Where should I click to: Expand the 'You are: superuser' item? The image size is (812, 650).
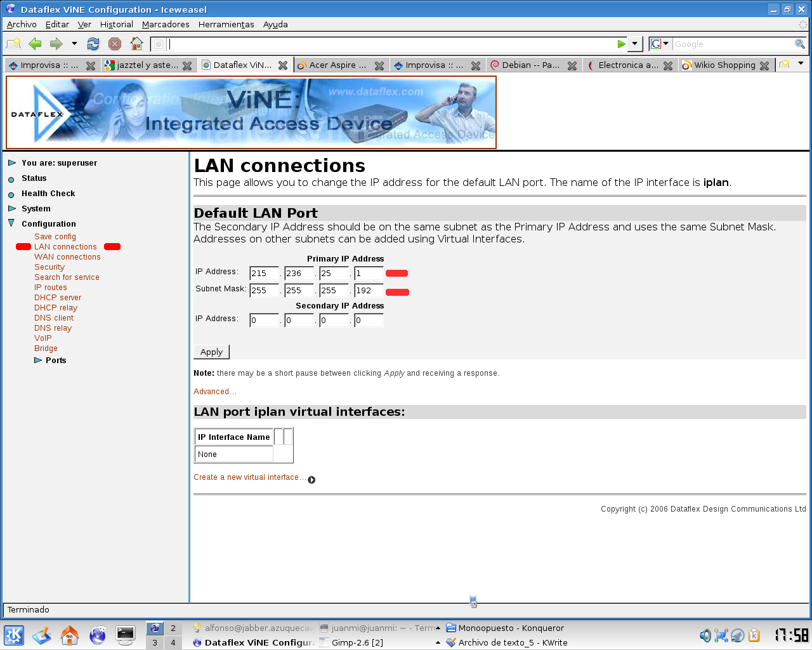[12, 163]
